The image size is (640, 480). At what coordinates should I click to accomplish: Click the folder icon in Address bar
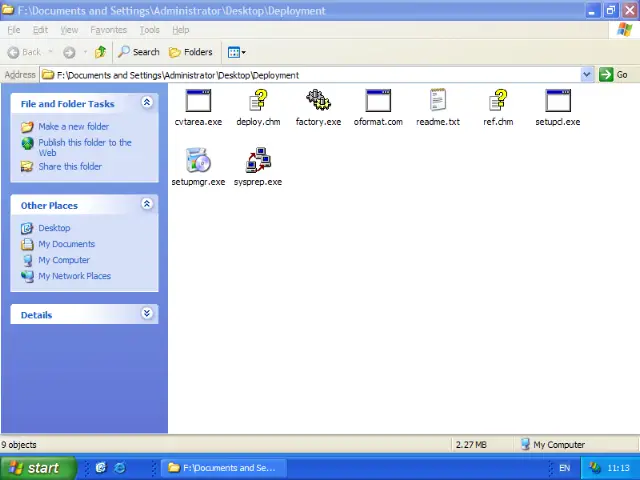(x=48, y=75)
